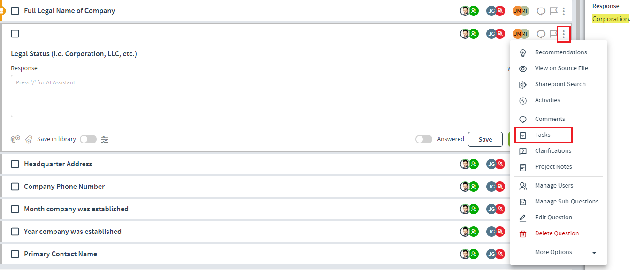The height and width of the screenshot is (270, 644).
Task: Flag the Full Legal Name of Company question
Action: click(553, 11)
